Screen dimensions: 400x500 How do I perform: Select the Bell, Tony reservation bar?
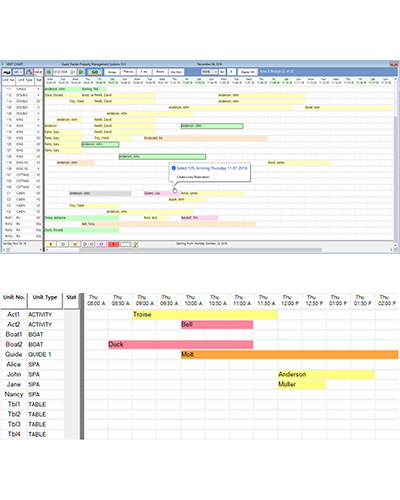pyautogui.click(x=168, y=224)
